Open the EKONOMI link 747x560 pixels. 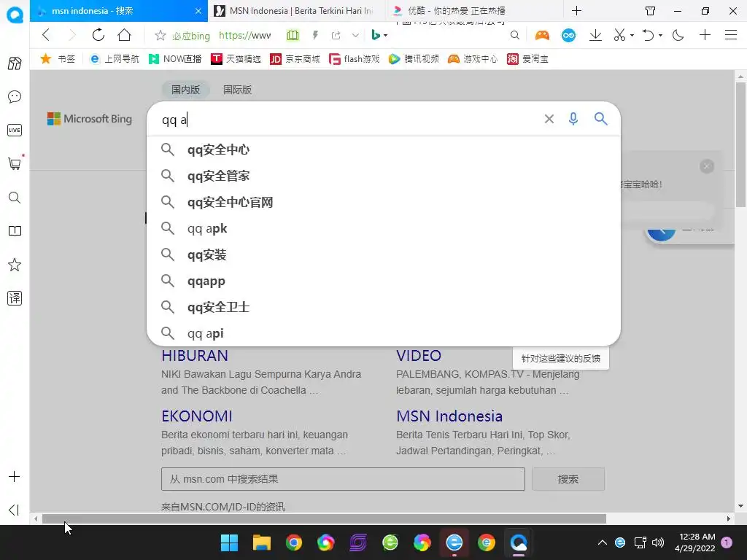(197, 416)
